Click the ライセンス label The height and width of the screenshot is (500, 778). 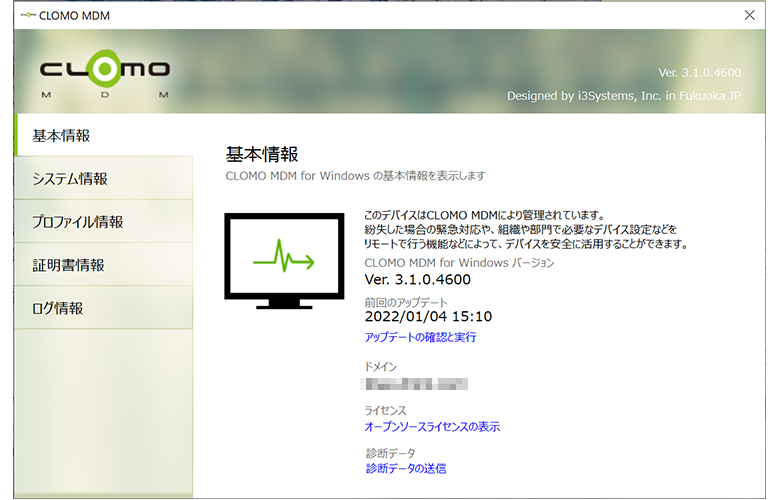coord(386,410)
